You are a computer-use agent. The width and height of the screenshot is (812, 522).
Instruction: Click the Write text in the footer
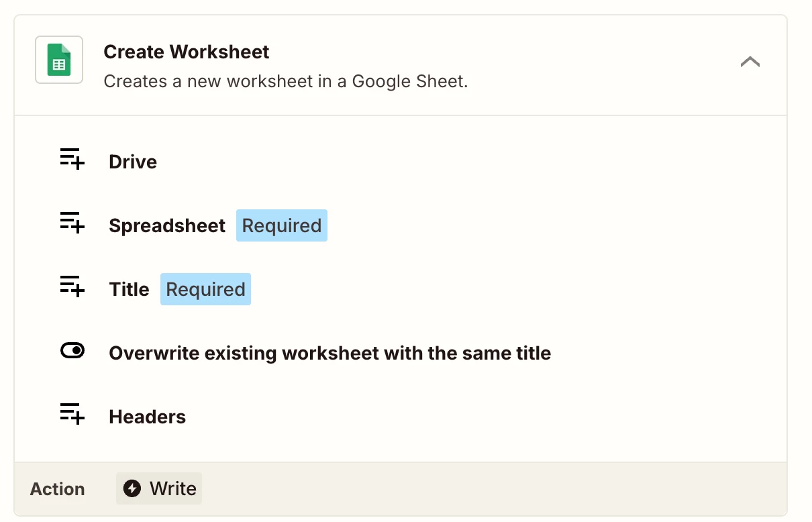coord(173,488)
